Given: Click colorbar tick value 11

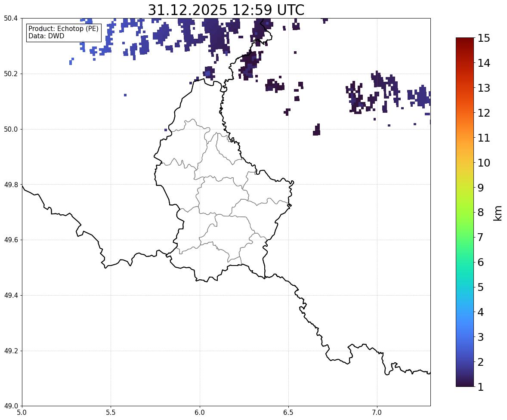Looking at the screenshot, I should (x=484, y=138).
